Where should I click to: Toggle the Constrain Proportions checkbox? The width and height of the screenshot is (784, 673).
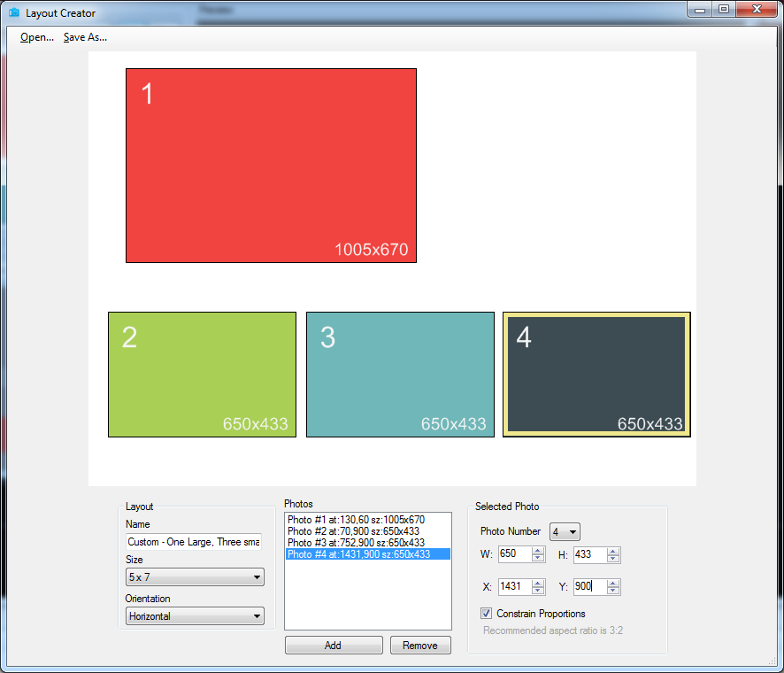(x=486, y=613)
